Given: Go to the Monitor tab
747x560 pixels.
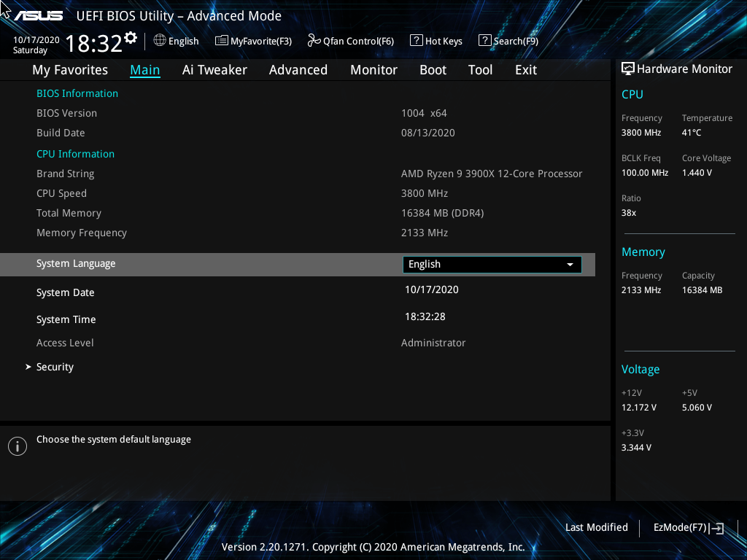Looking at the screenshot, I should (374, 70).
